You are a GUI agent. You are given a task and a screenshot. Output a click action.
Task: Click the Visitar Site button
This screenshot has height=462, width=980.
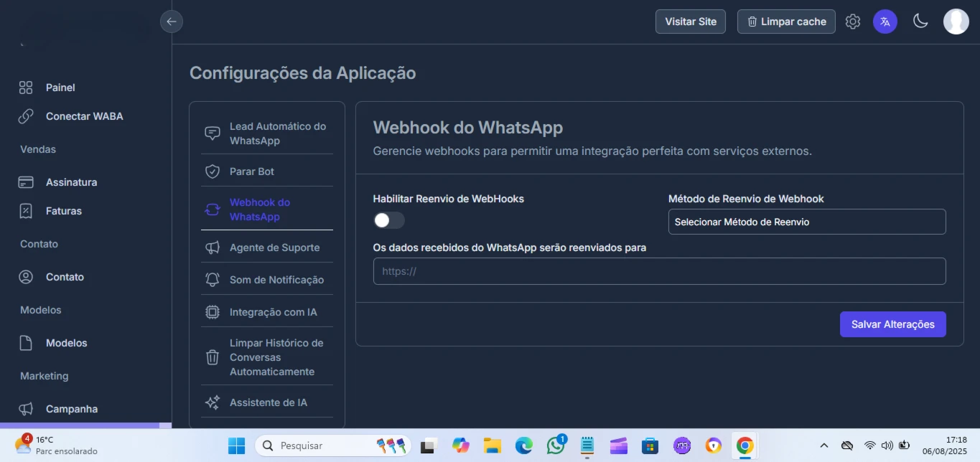click(691, 22)
